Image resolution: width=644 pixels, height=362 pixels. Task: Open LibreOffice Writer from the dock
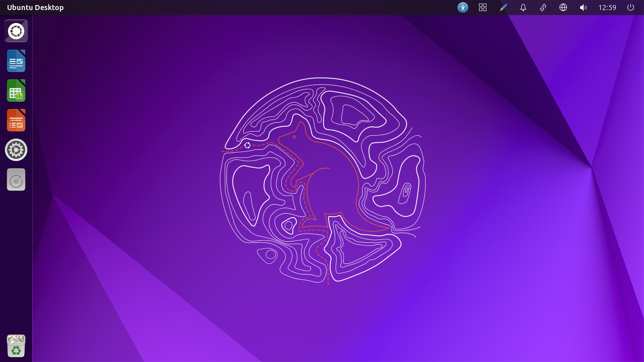click(x=16, y=60)
